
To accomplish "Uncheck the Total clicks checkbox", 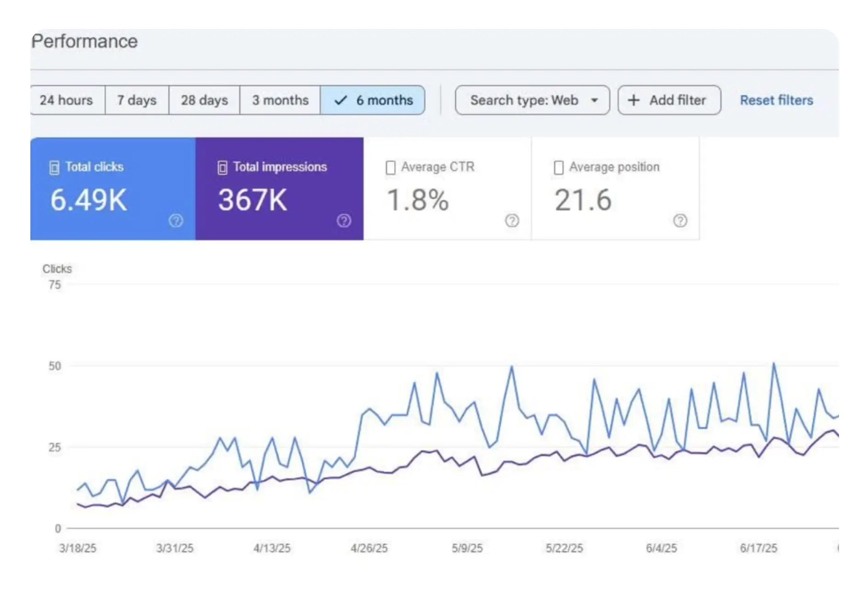I will click(54, 167).
